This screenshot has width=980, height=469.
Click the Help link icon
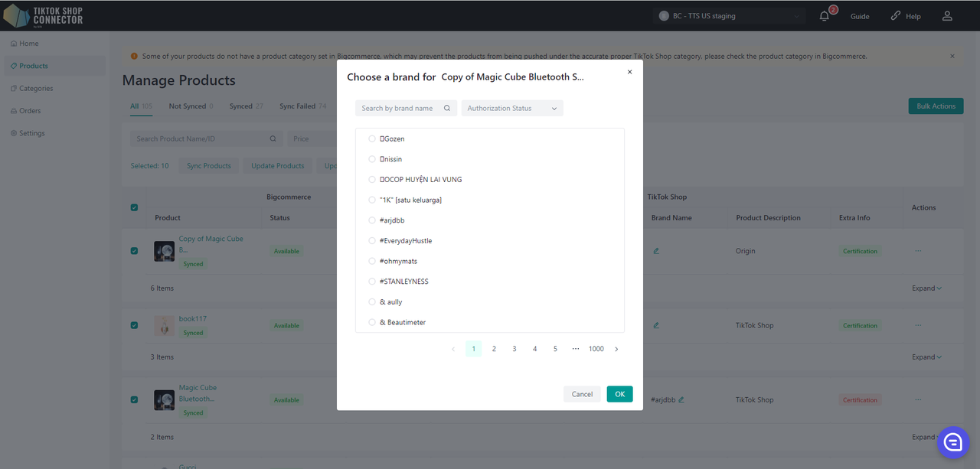click(896, 16)
